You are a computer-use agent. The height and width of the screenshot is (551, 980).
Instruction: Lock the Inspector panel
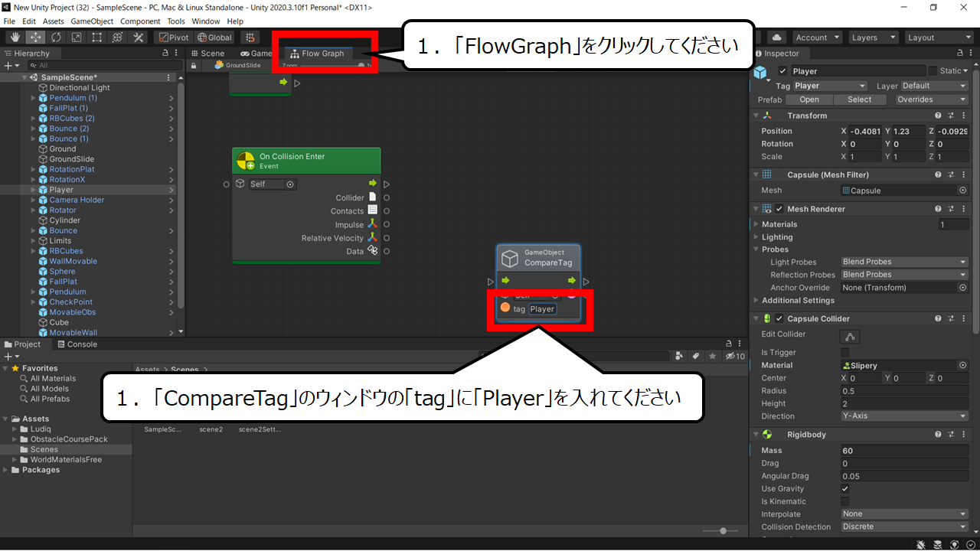tap(962, 54)
